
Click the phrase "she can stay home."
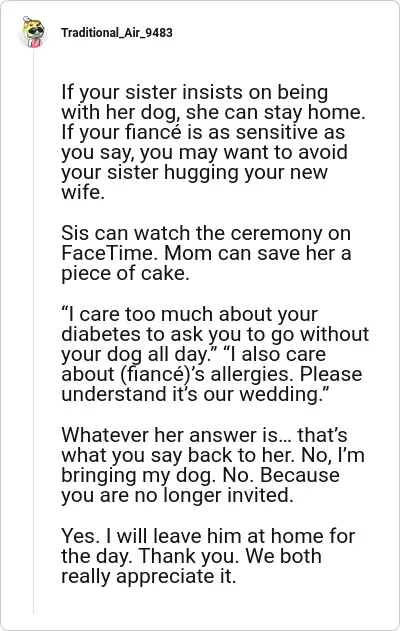point(276,112)
